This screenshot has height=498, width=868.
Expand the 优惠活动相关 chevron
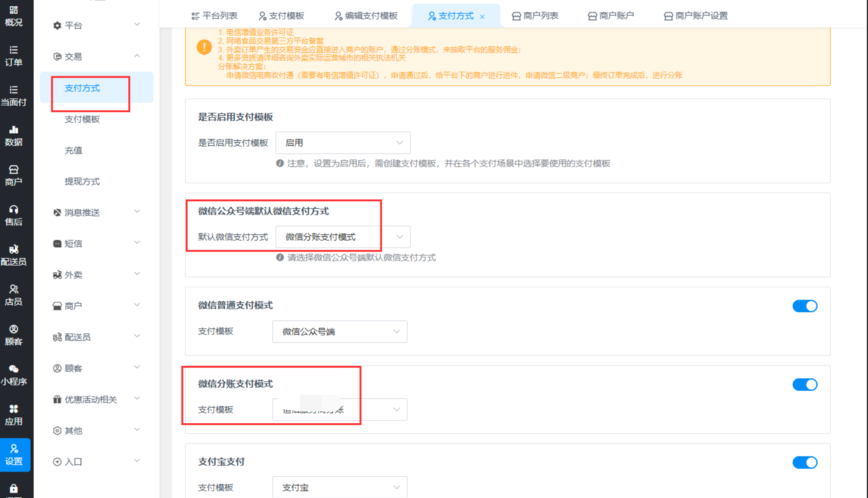(x=137, y=399)
